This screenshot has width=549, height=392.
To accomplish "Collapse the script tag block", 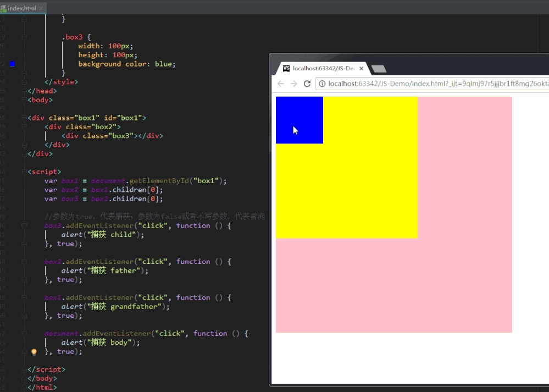I will pyautogui.click(x=24, y=172).
